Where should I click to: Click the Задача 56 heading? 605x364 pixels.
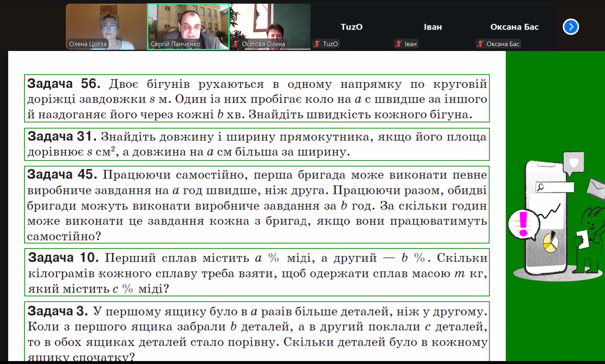pyautogui.click(x=64, y=84)
